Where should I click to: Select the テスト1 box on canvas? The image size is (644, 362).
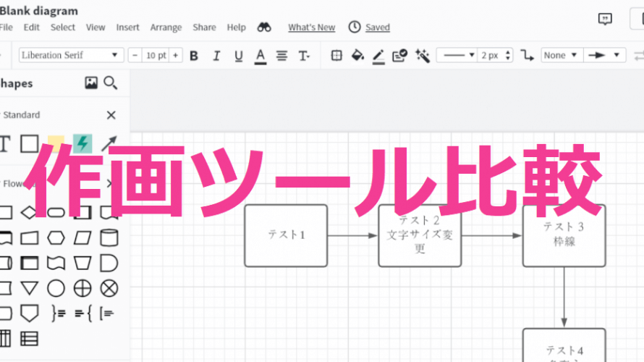[x=286, y=235]
